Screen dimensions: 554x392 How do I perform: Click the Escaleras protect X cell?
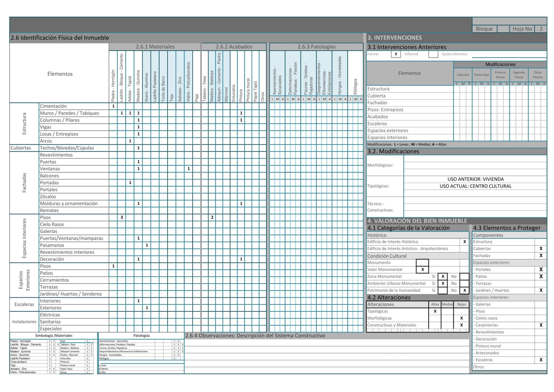click(x=541, y=360)
